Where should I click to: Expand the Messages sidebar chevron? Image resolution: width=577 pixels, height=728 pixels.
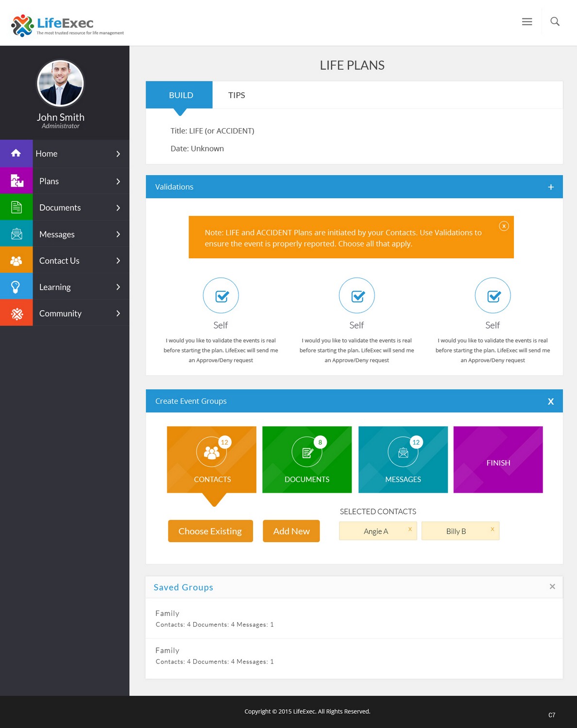[x=118, y=234]
